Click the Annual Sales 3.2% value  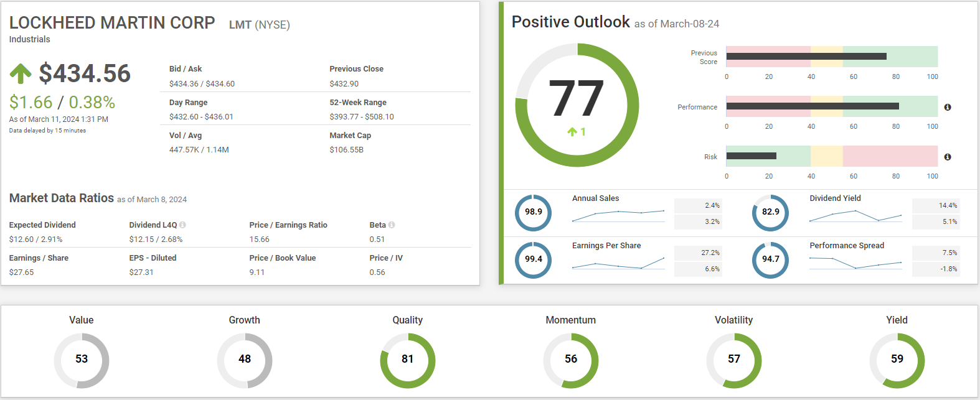712,221
